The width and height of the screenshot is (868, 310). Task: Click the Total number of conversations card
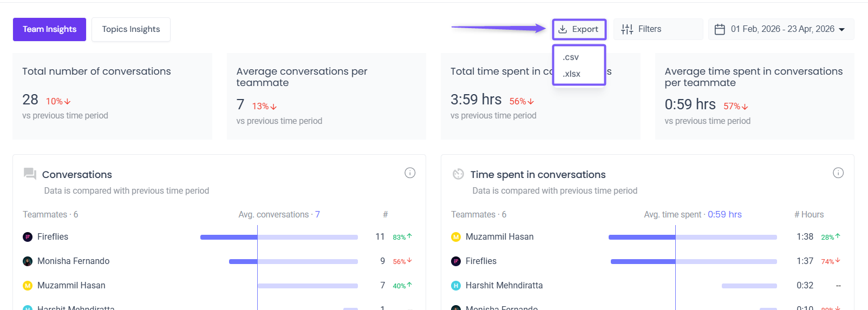[112, 96]
